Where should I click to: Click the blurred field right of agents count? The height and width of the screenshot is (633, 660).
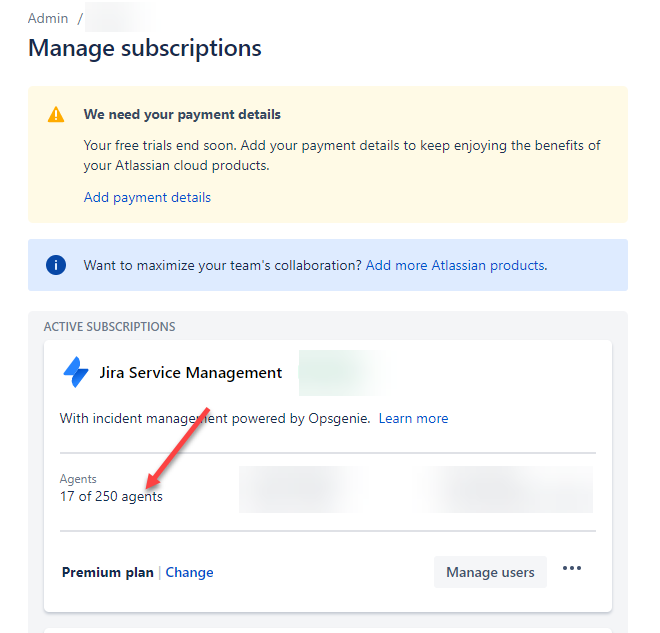tap(416, 489)
